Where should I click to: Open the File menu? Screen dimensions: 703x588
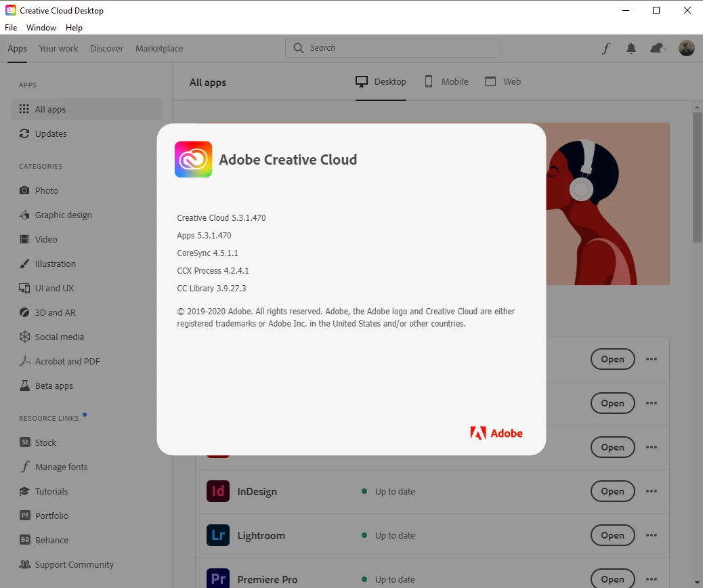tap(11, 27)
